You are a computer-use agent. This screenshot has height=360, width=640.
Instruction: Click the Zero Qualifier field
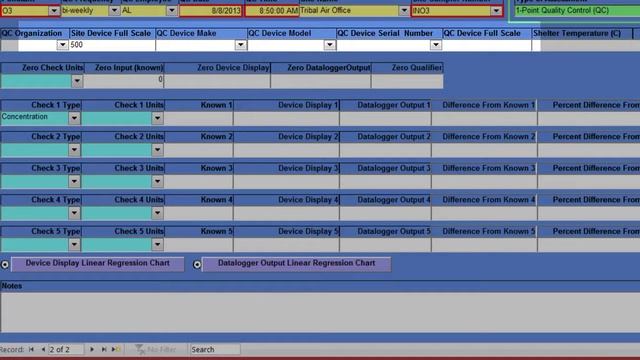pyautogui.click(x=407, y=81)
